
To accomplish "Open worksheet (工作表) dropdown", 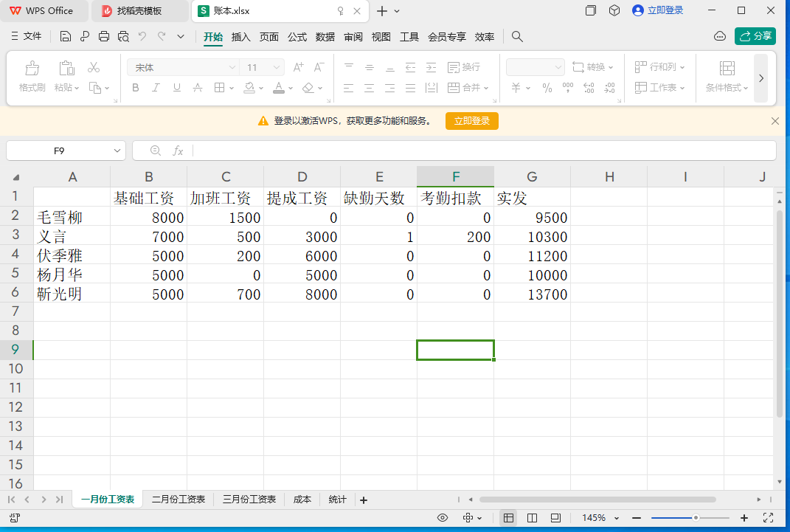I will (659, 88).
